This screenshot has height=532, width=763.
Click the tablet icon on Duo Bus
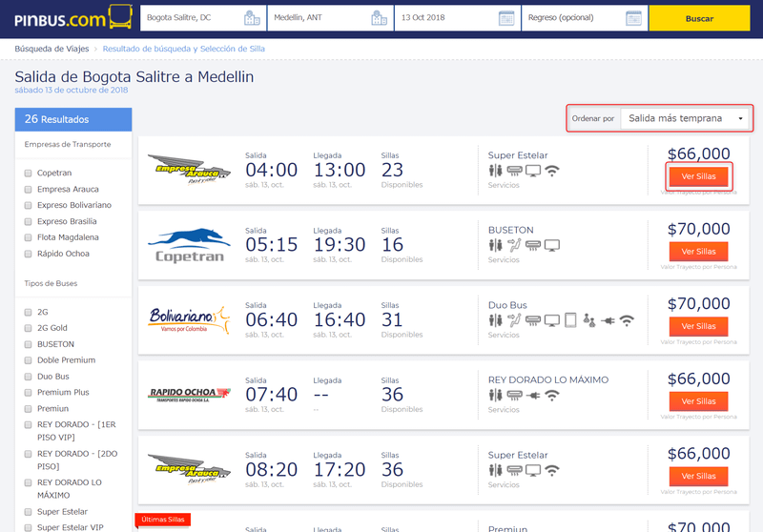[x=570, y=320]
